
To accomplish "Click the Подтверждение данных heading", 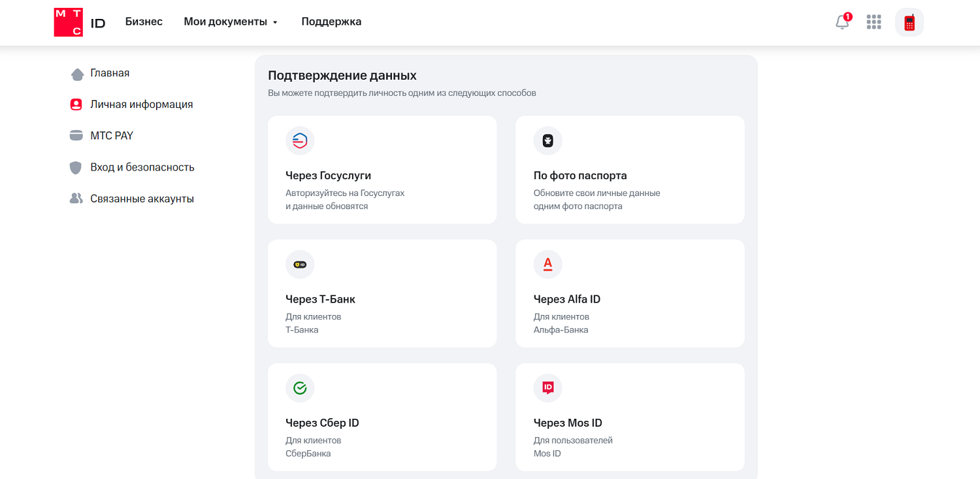I will coord(342,75).
